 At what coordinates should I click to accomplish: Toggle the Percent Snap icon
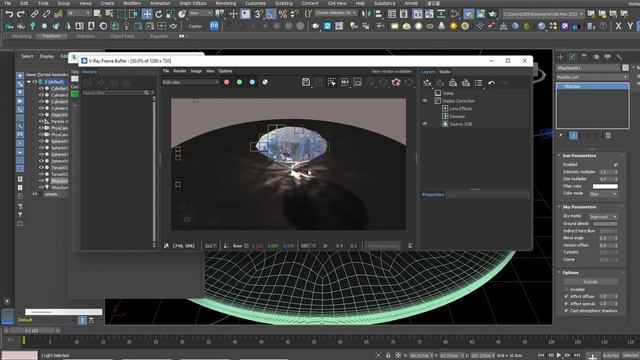click(282, 14)
